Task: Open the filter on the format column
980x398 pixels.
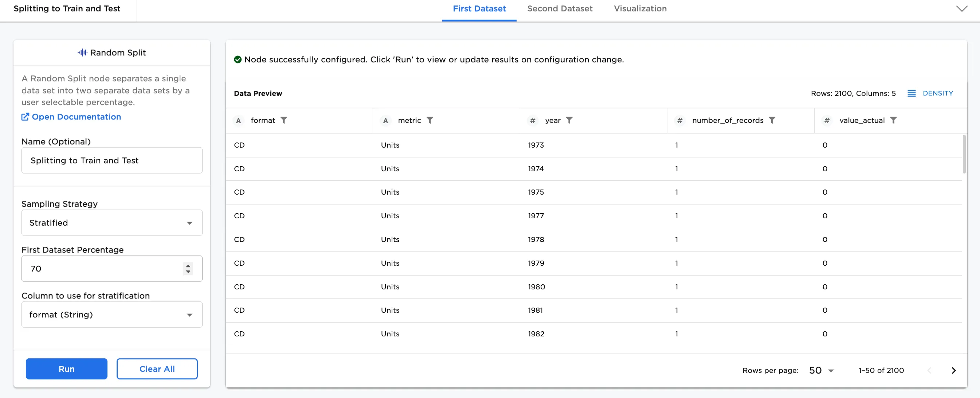Action: 284,120
